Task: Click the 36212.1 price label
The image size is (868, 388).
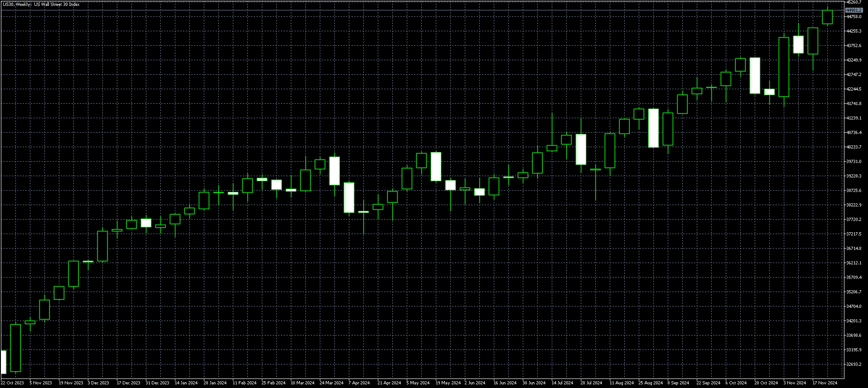Action: (x=854, y=263)
